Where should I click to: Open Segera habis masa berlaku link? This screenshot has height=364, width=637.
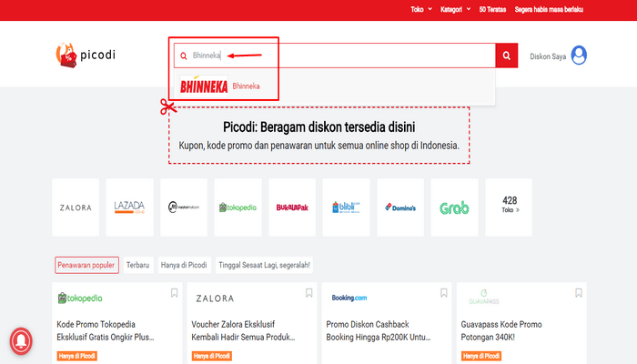pyautogui.click(x=549, y=9)
